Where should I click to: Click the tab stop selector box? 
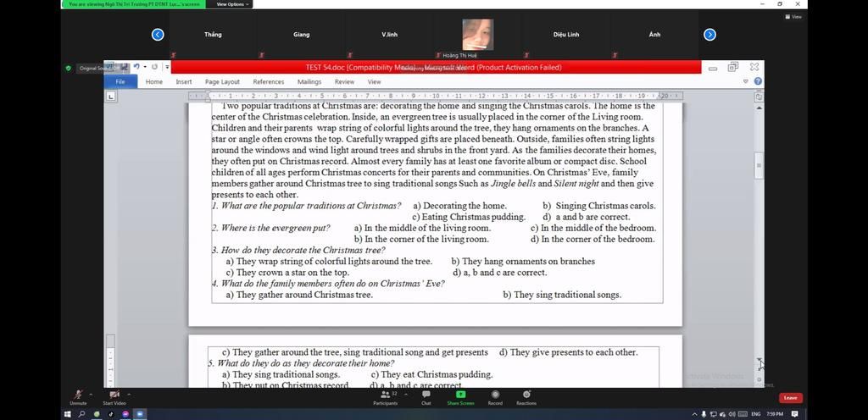[x=111, y=97]
